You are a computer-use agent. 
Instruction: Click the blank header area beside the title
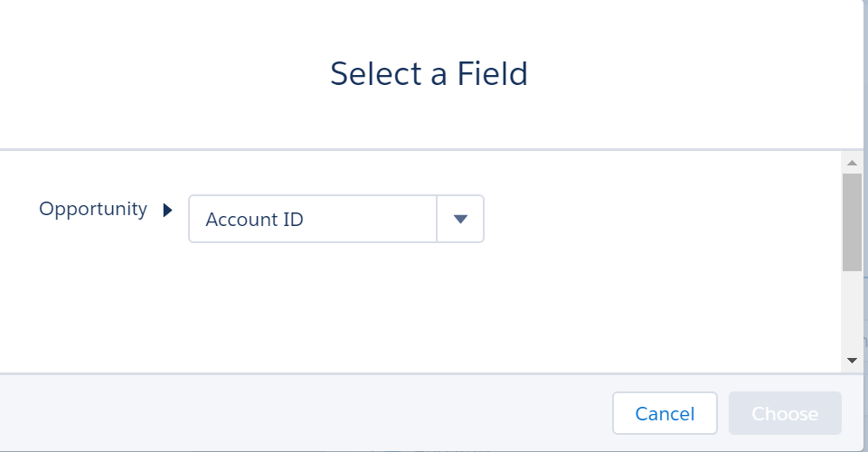(x=687, y=72)
